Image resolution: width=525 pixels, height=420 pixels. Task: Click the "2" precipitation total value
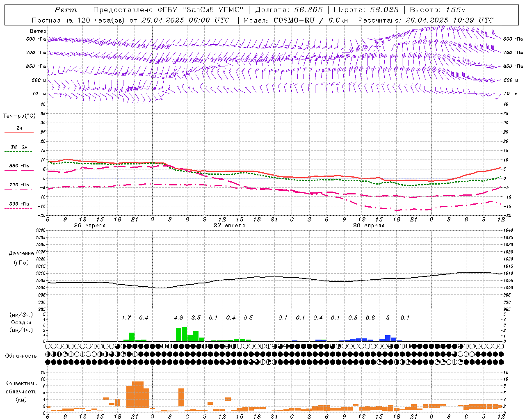pos(388,317)
